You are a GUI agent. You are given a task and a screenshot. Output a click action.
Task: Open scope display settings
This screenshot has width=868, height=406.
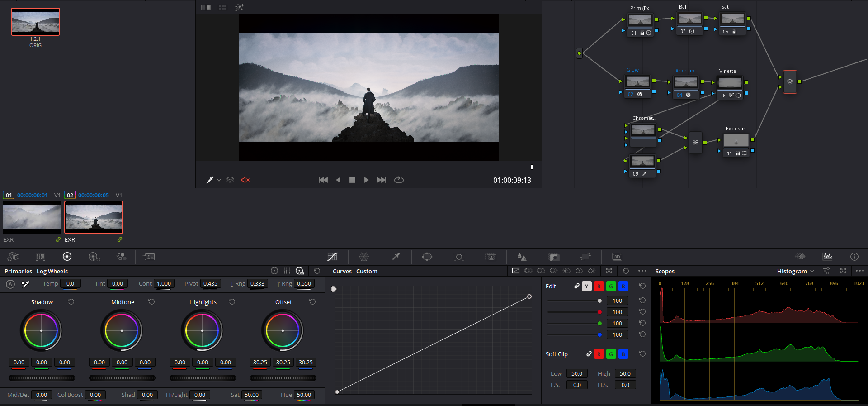click(826, 271)
